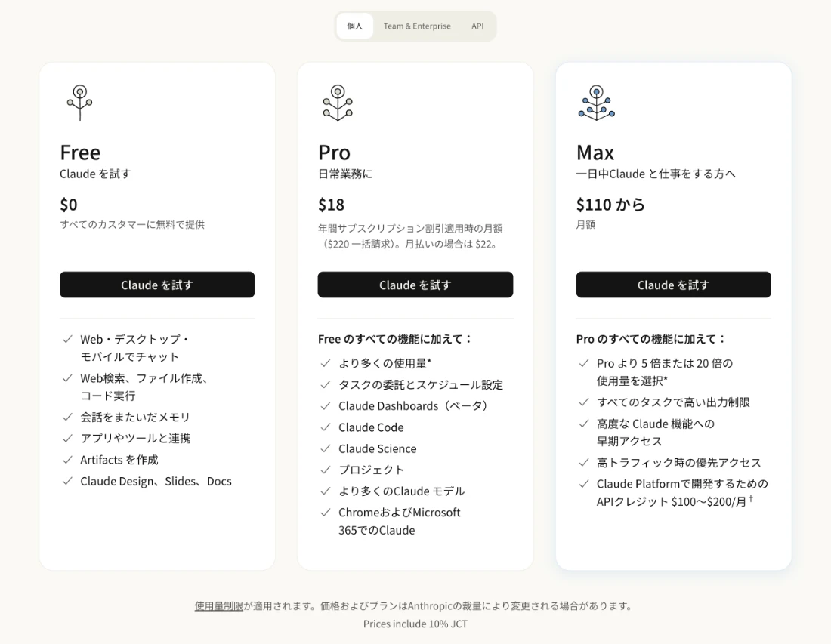Image resolution: width=831 pixels, height=644 pixels.
Task: Click Claude を試す button in Pro card
Action: pos(415,285)
